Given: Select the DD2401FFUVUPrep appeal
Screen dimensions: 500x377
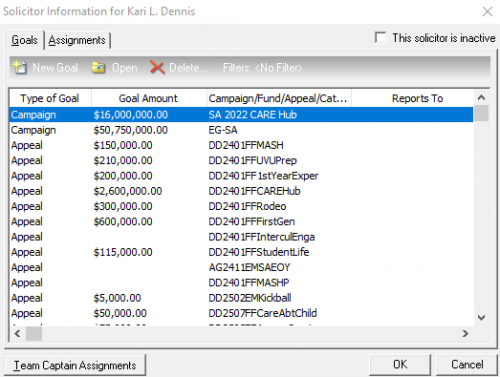Looking at the screenshot, I should pos(241,160).
